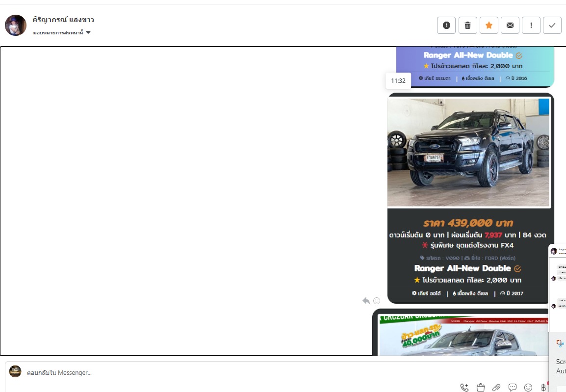Open ศิริญากรณ์ แสงขาว profile avatar

tap(16, 26)
